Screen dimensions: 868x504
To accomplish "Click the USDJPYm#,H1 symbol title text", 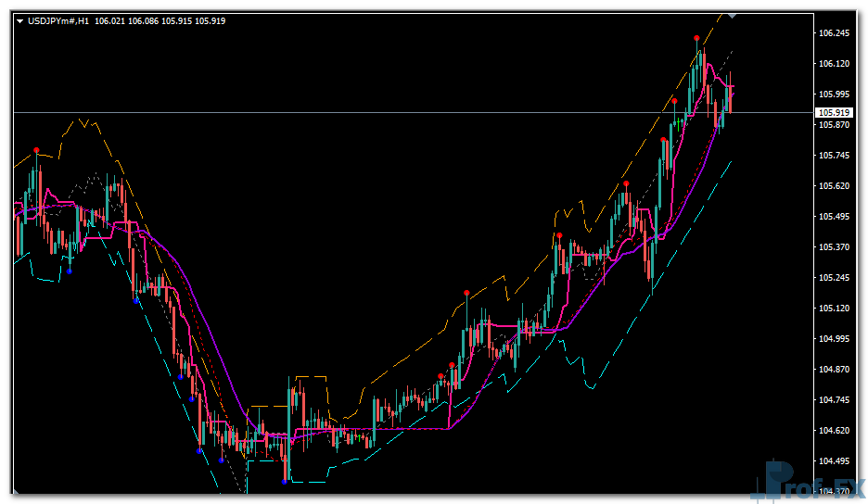I will 58,21.
